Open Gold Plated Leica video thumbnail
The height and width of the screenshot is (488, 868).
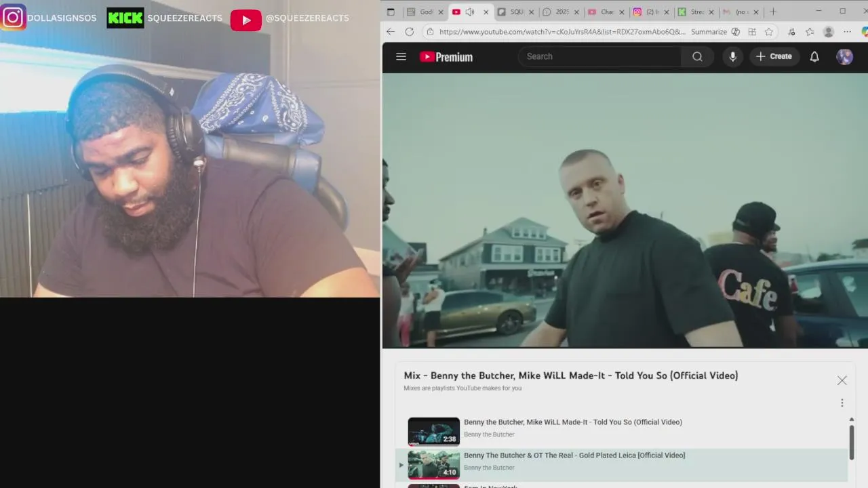pyautogui.click(x=433, y=464)
